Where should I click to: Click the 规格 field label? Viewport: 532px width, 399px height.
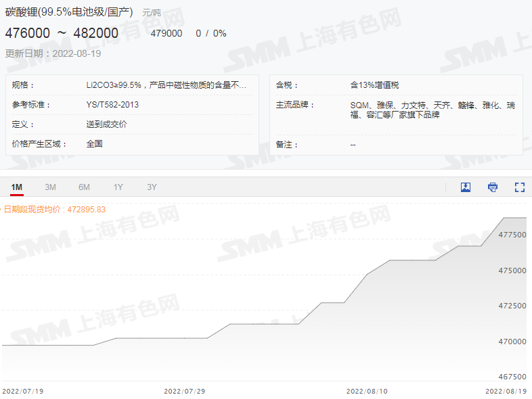click(23, 85)
